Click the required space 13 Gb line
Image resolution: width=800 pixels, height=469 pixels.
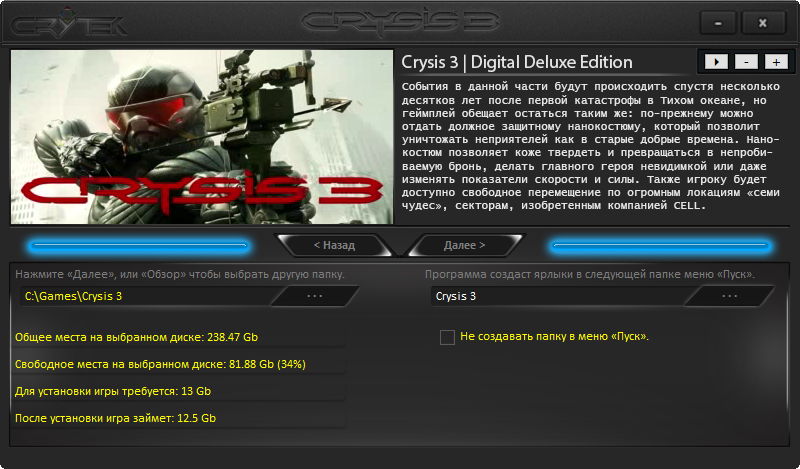(x=113, y=391)
